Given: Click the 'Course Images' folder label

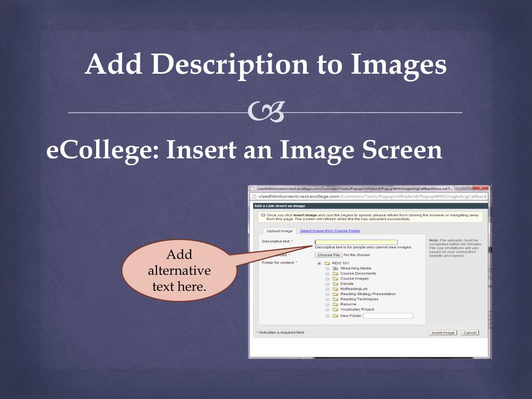Looking at the screenshot, I should [354, 278].
